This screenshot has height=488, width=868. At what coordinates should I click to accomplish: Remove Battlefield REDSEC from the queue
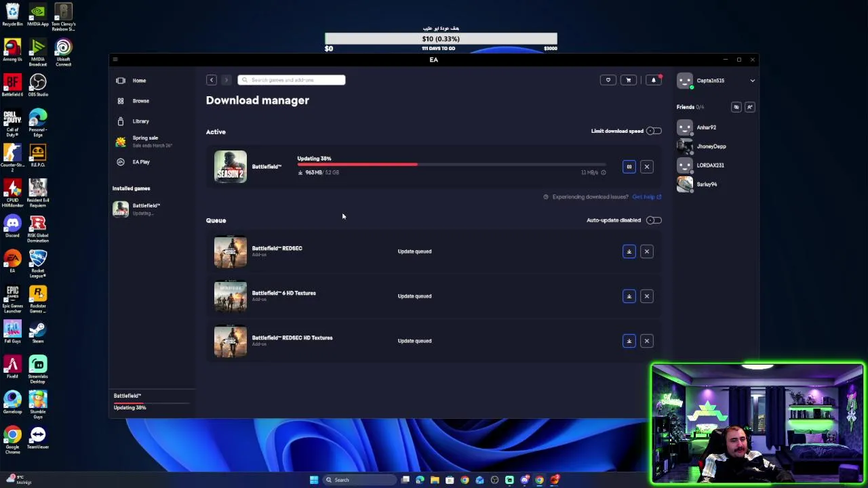pos(646,251)
